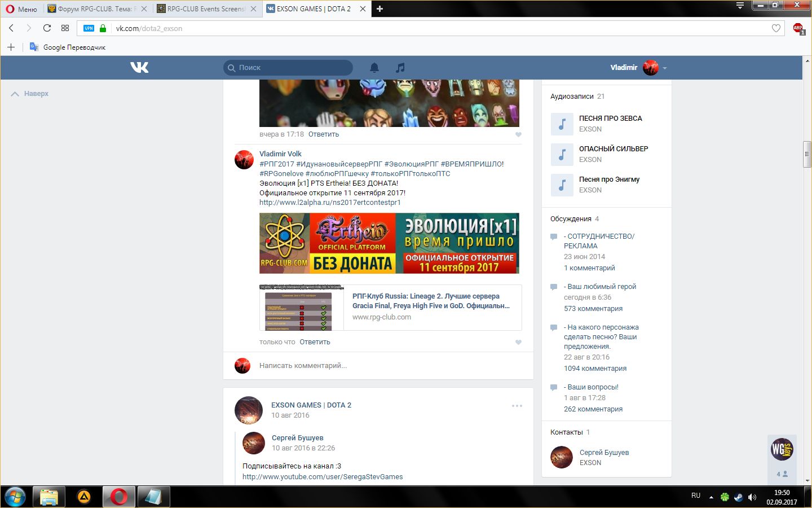Open Opera tab menu icon in title bar
Screen dimensions: 812x508
[740, 6]
